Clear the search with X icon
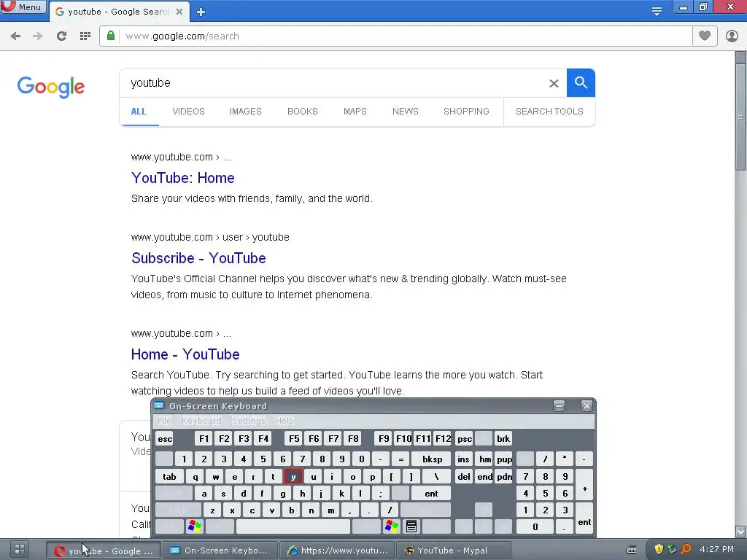The height and width of the screenshot is (560, 747). tap(554, 83)
